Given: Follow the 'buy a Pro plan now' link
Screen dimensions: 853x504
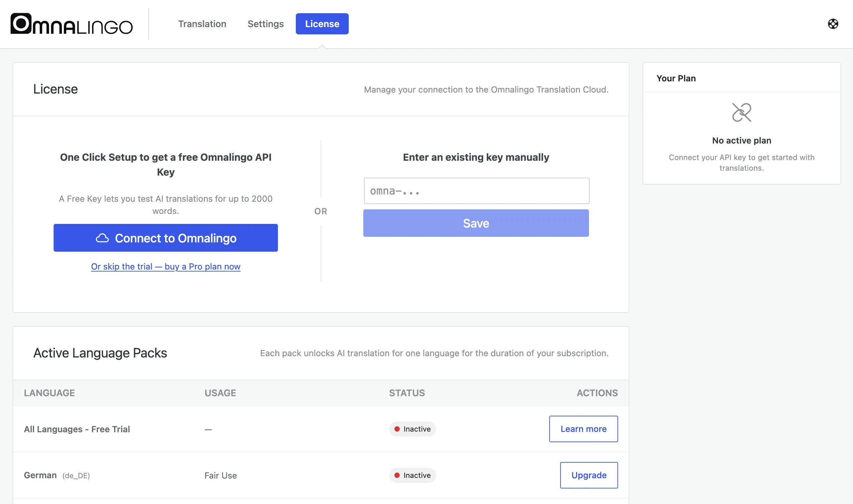Looking at the screenshot, I should coord(165,266).
